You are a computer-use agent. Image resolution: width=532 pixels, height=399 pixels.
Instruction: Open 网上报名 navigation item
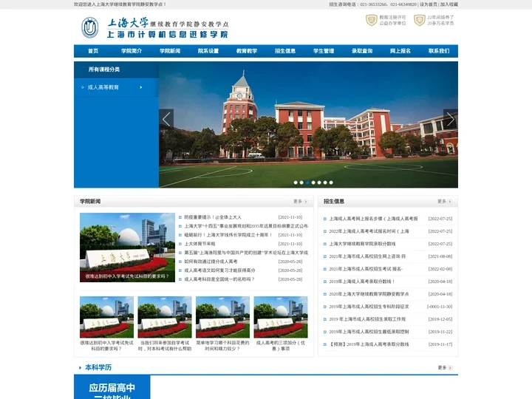(x=400, y=51)
